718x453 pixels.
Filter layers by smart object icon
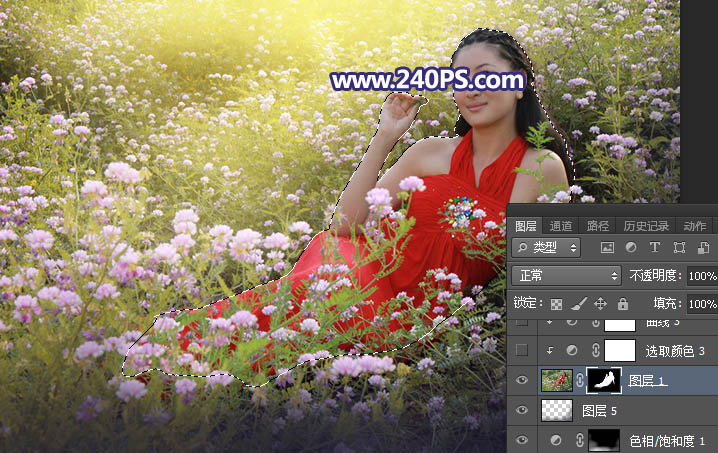703,248
